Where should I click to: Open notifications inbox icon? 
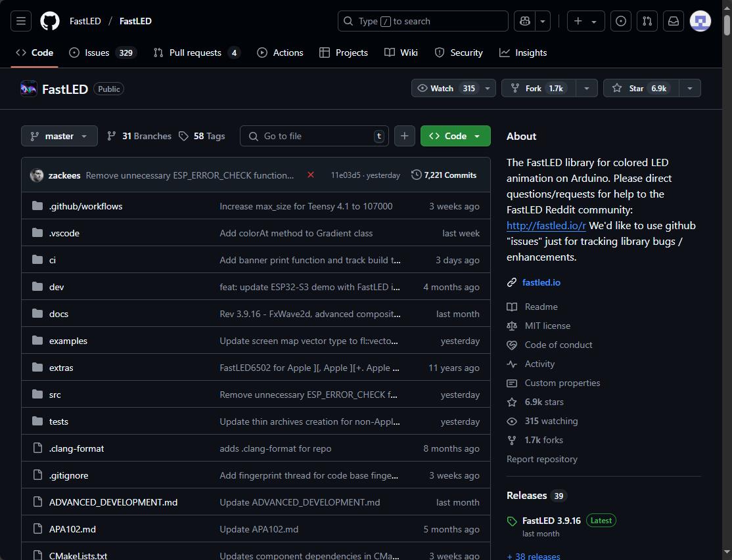point(673,21)
